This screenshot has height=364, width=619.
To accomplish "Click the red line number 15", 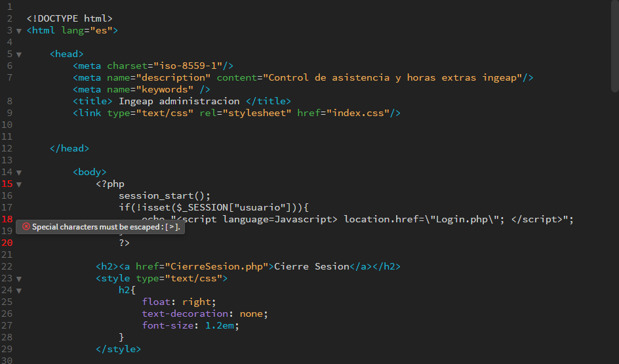I will click(7, 184).
